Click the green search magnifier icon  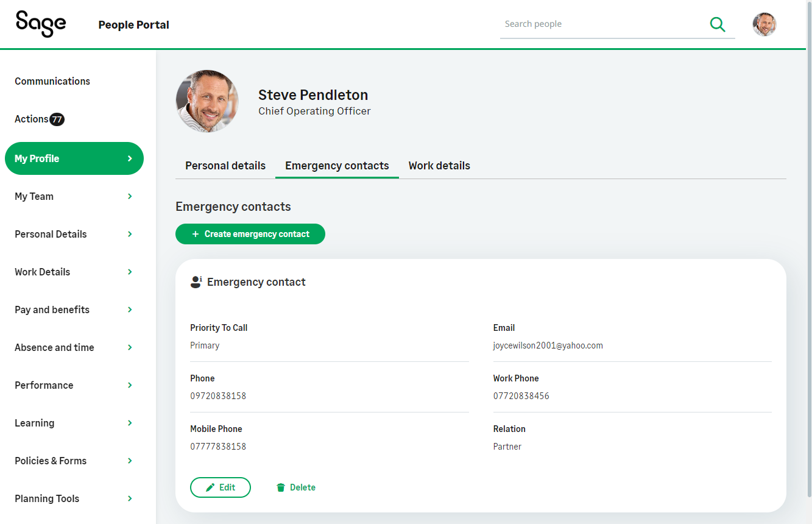click(x=718, y=24)
